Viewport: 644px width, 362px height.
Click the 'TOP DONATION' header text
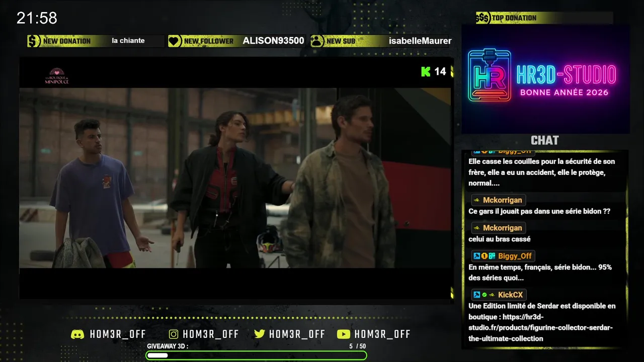pos(514,18)
